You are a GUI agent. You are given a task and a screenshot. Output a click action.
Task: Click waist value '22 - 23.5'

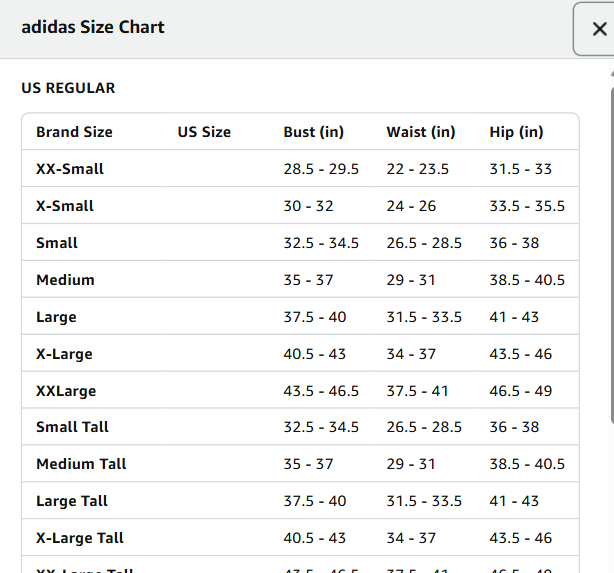[x=417, y=169]
